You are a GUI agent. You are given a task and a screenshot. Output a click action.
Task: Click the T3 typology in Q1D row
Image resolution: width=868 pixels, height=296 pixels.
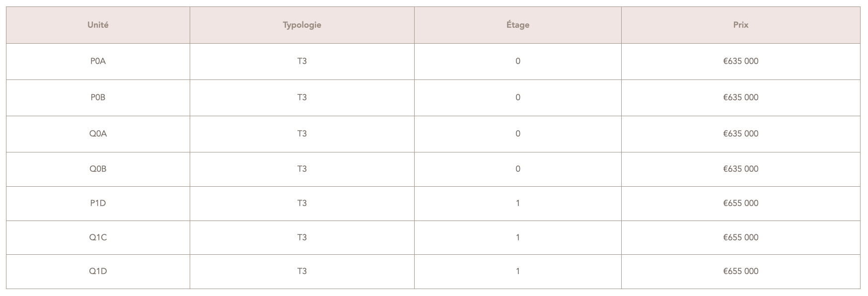302,271
